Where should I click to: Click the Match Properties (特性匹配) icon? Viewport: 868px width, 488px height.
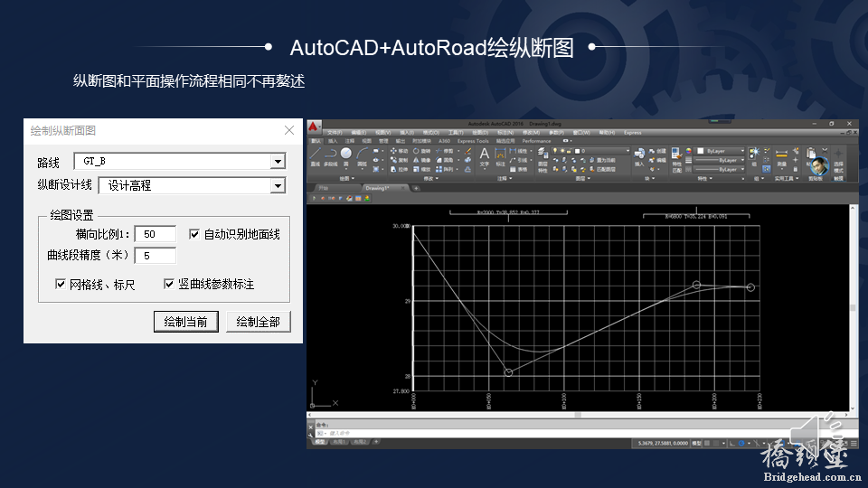click(x=677, y=161)
